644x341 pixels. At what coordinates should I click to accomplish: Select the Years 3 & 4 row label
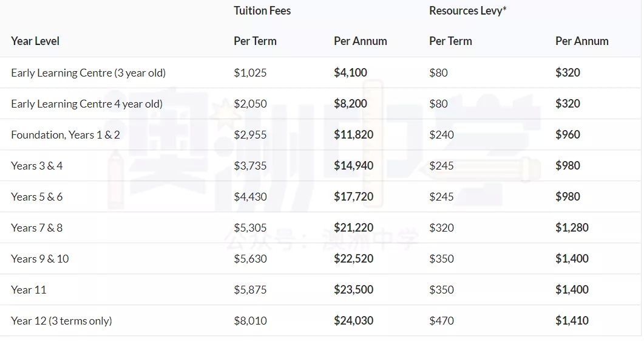pyautogui.click(x=37, y=166)
